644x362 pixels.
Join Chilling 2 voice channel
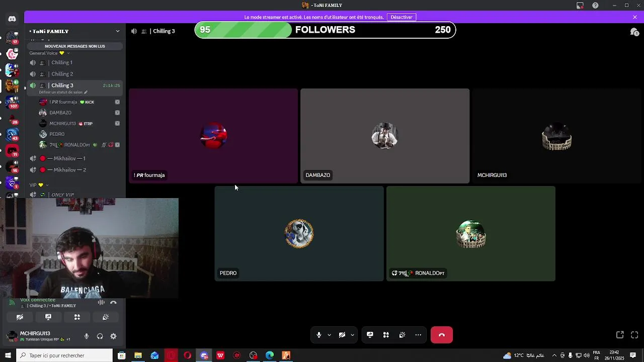[75, 74]
